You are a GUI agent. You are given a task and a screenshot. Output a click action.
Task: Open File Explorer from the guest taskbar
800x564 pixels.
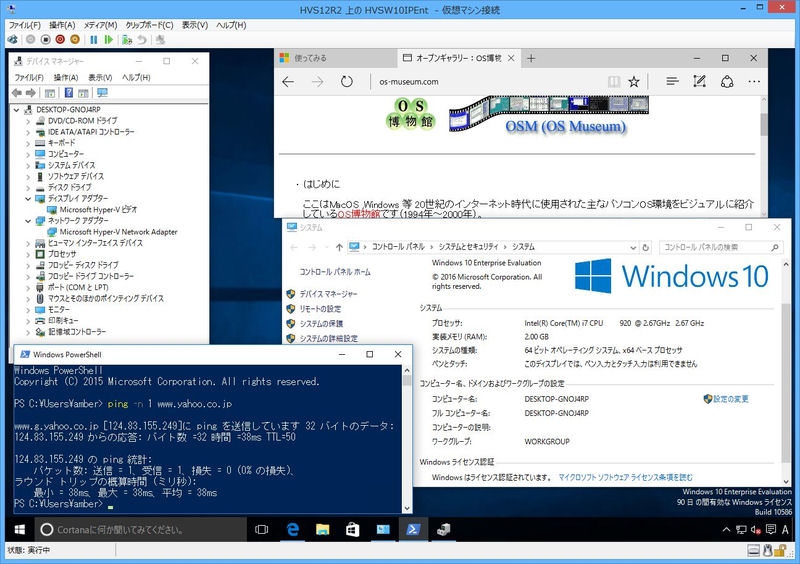click(322, 529)
